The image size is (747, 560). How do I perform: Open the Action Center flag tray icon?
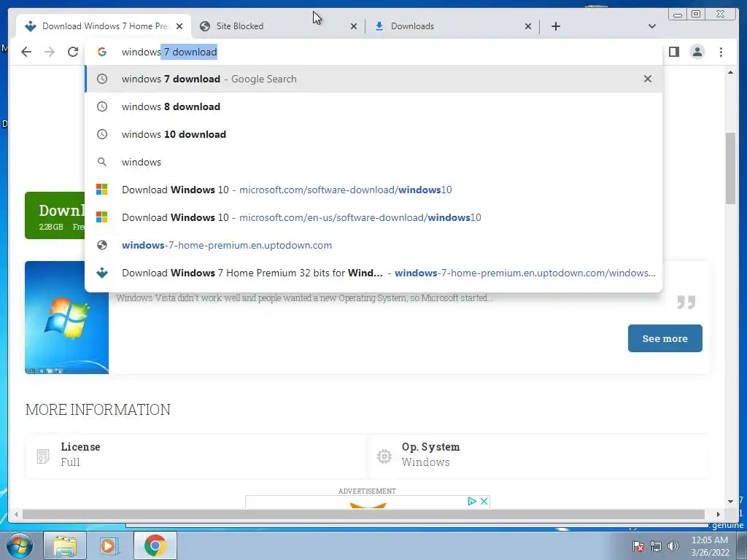638,547
